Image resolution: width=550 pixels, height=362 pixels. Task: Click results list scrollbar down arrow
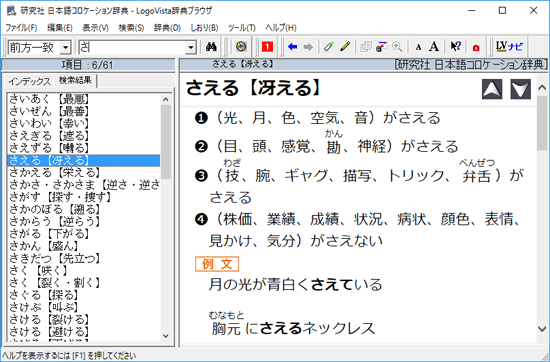click(x=166, y=336)
